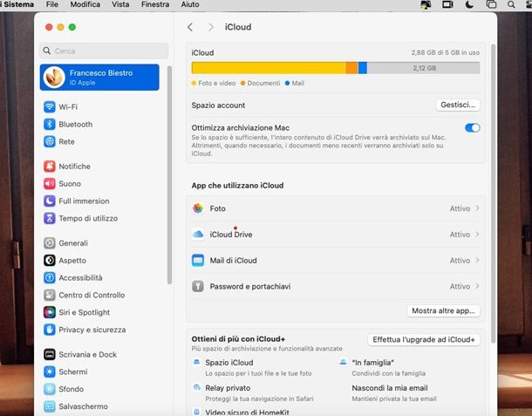The image size is (532, 416).
Task: Click "In famiglia" feature text
Action: click(x=373, y=363)
